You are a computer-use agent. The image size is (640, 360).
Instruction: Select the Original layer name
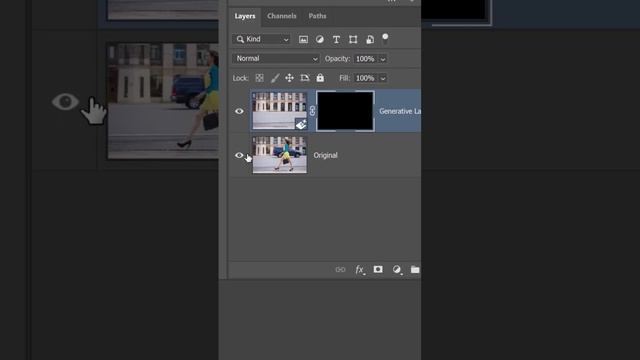325,155
